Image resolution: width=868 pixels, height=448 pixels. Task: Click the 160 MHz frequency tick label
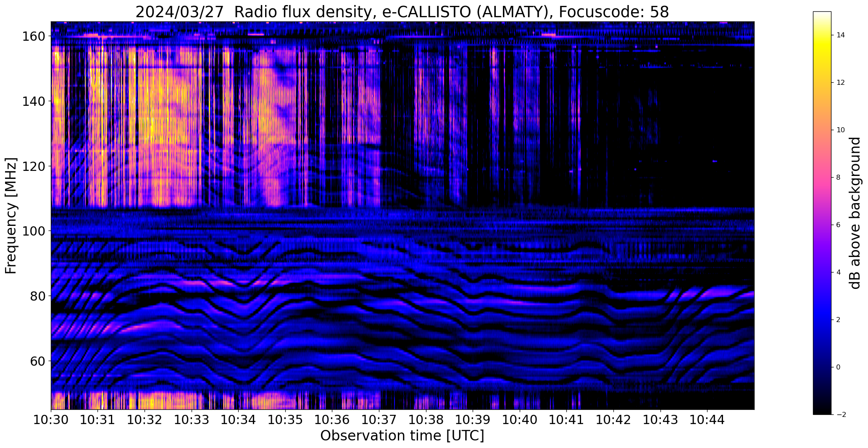(33, 36)
